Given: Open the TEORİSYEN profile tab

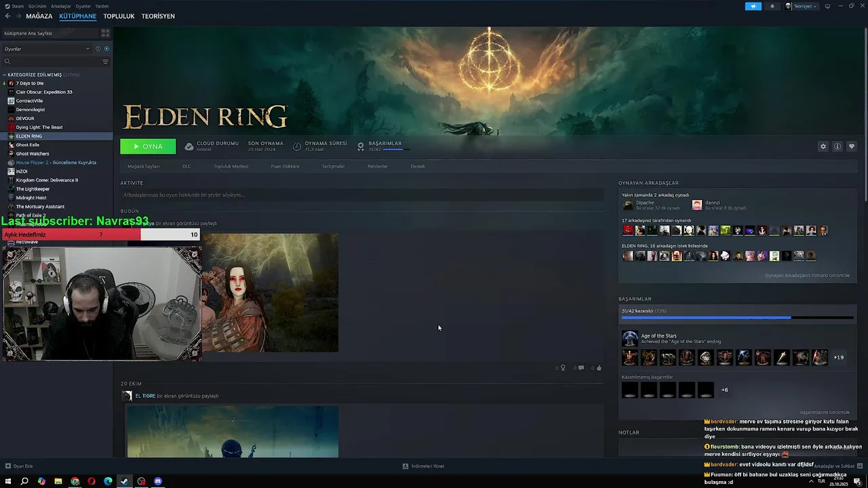Looking at the screenshot, I should point(158,16).
